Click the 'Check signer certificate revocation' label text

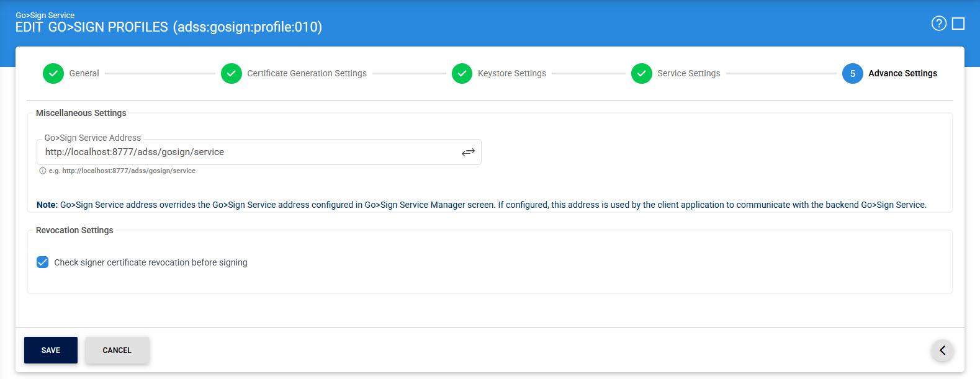pos(150,262)
